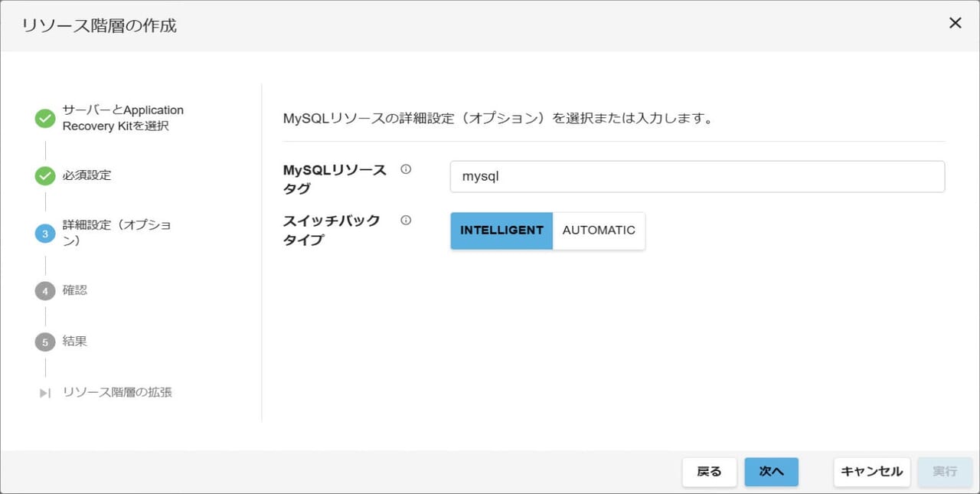Proceed with 次へ button
The height and width of the screenshot is (494, 980).
pyautogui.click(x=772, y=472)
